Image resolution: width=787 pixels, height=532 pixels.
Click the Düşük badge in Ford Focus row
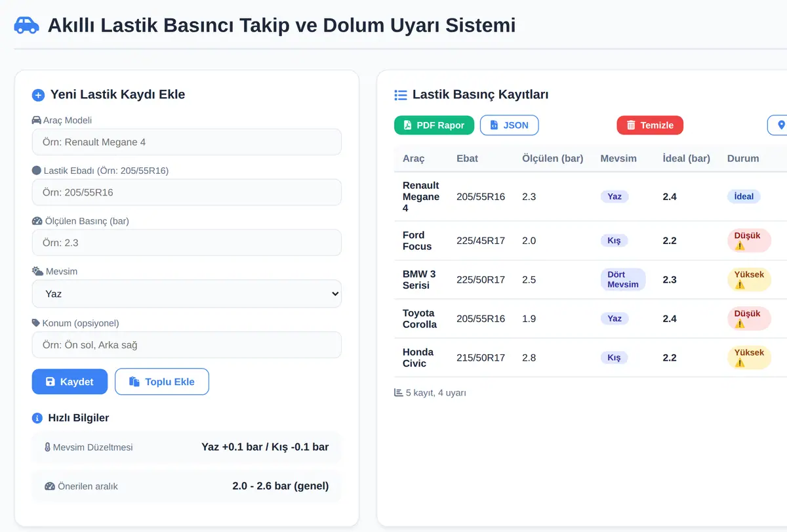tap(749, 241)
